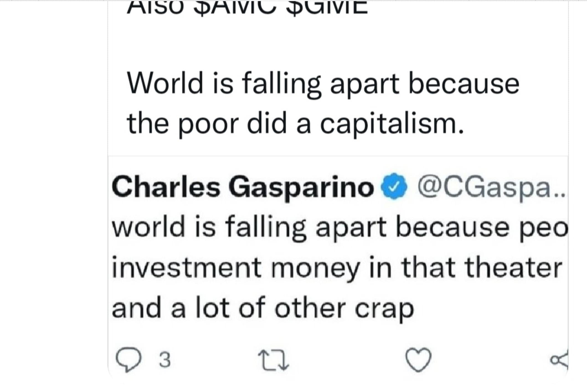Click the word "did" in the tweet
Screen dimensions: 587x392
(x=267, y=124)
